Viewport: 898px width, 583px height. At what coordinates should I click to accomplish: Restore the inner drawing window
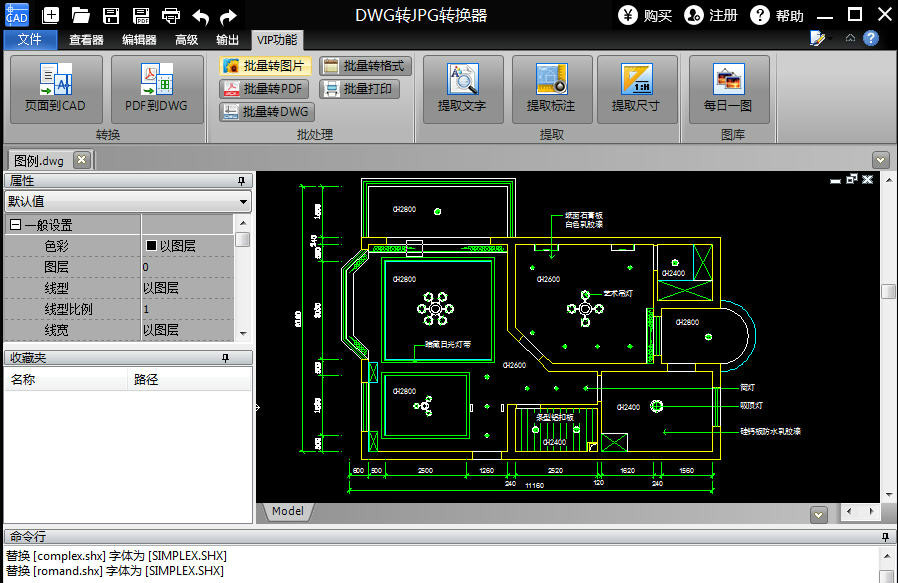coord(852,179)
